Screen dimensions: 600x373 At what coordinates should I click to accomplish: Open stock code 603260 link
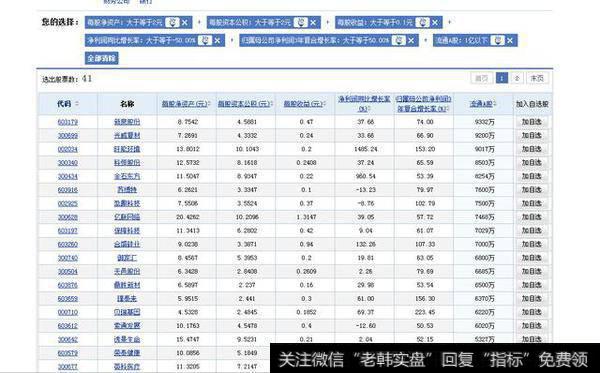pyautogui.click(x=68, y=244)
